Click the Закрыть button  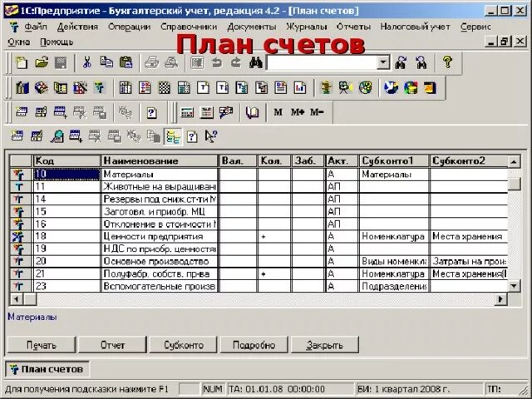[x=325, y=345]
